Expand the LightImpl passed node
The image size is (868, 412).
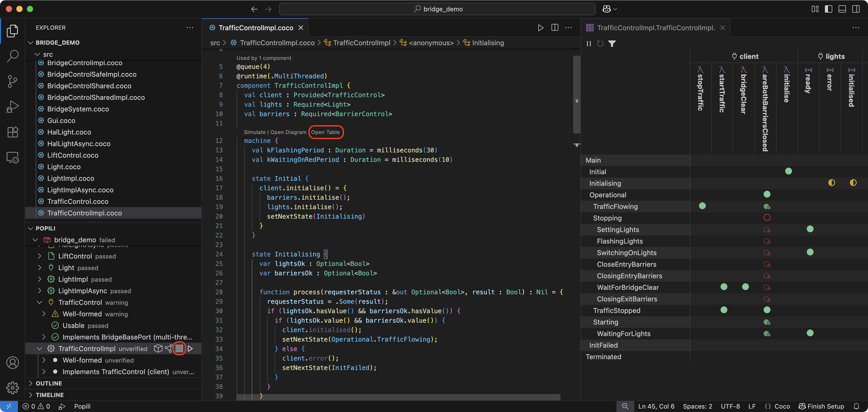point(40,279)
